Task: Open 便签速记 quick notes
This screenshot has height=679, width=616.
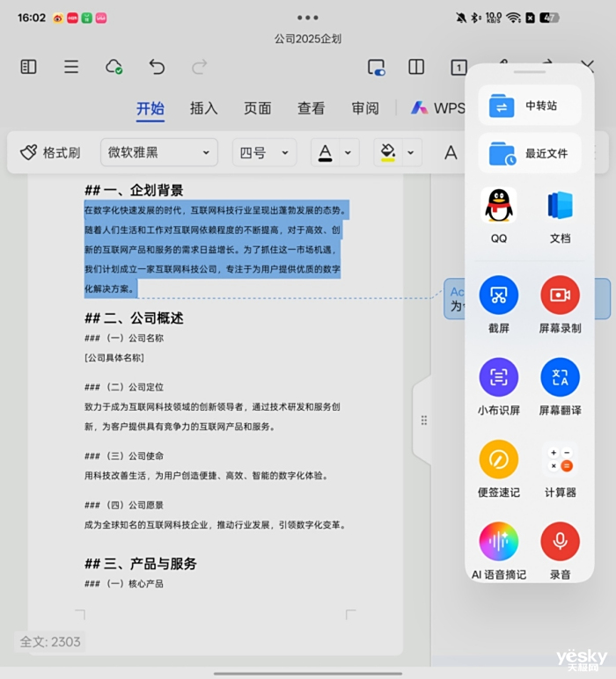Action: click(499, 460)
